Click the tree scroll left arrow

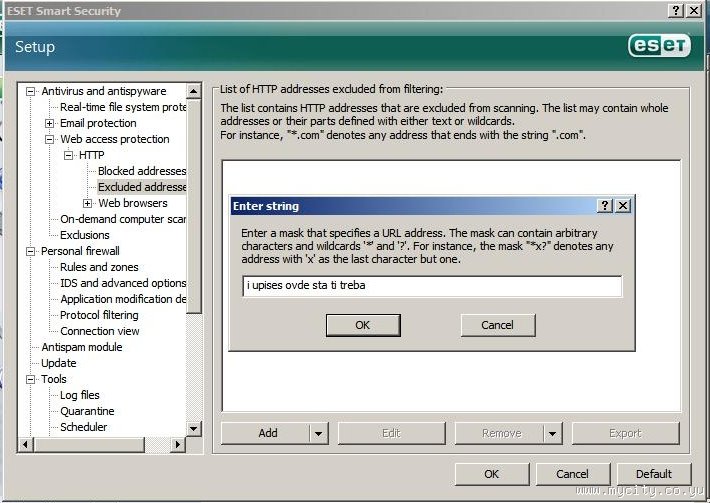(x=26, y=445)
